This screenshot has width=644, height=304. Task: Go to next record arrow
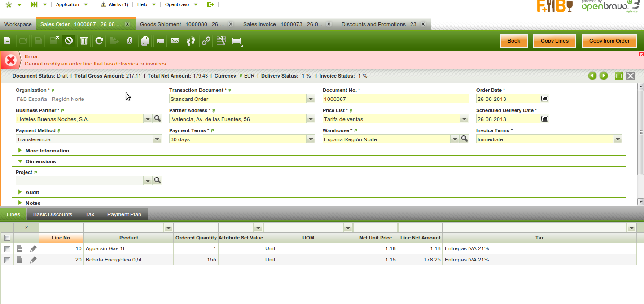point(604,76)
